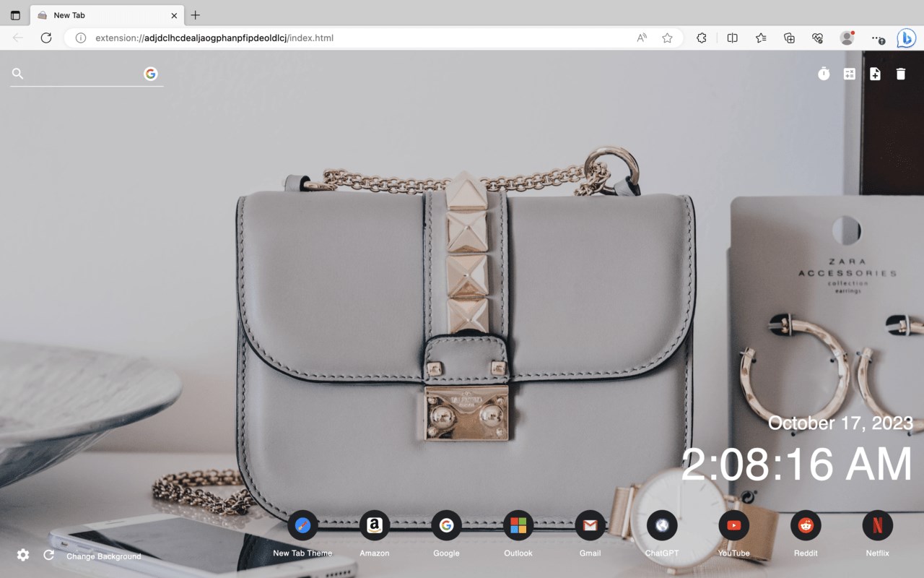This screenshot has width=924, height=578.
Task: Open the Amazon shortcut
Action: 374,525
